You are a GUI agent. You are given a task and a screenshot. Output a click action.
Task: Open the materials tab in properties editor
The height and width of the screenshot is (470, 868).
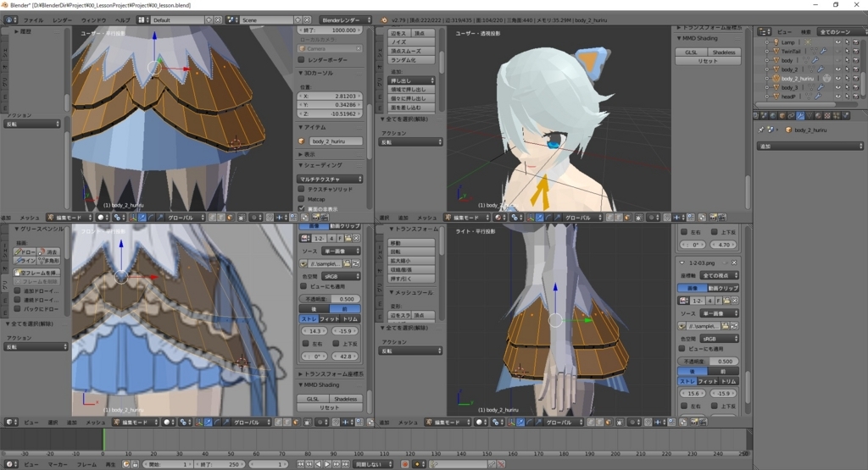pos(818,115)
